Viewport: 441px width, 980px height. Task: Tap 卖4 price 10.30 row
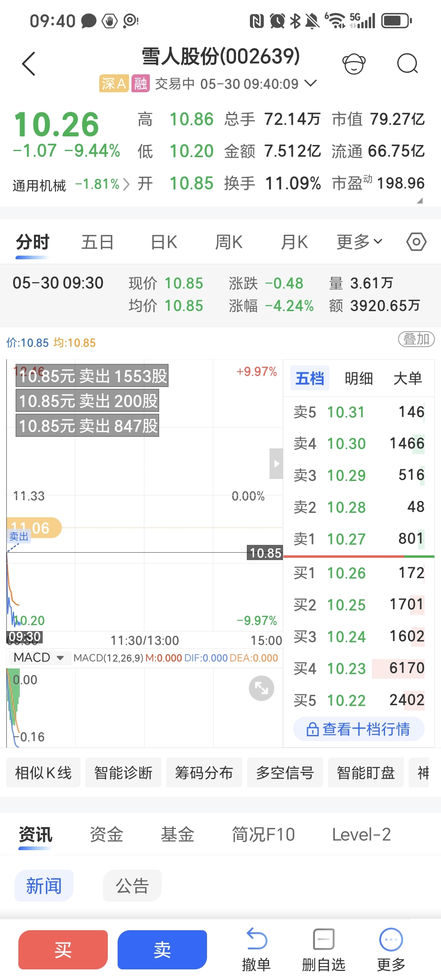point(359,443)
